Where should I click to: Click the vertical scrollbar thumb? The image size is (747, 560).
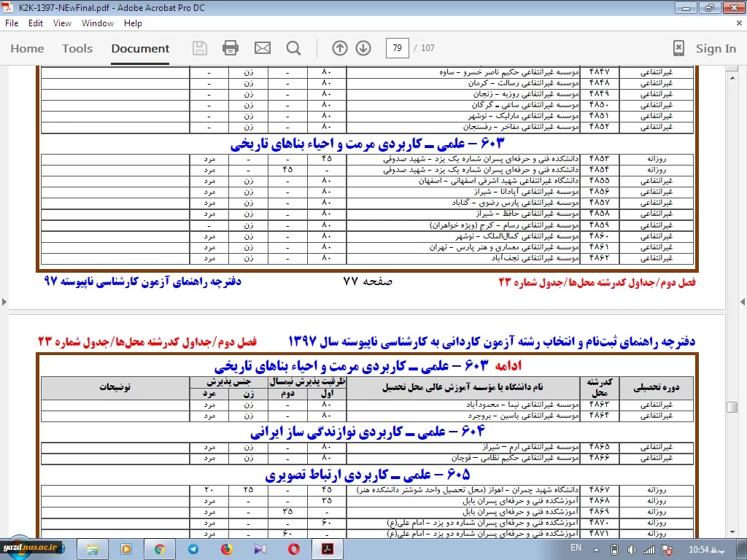(x=732, y=407)
